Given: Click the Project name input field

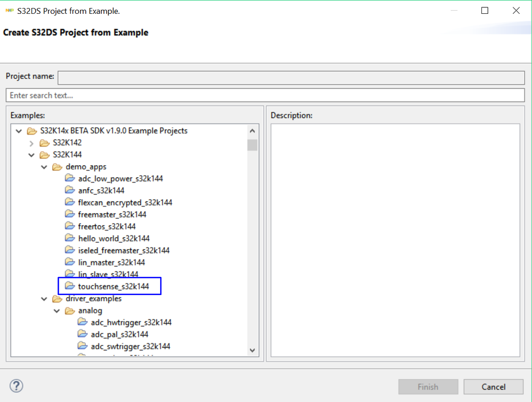Looking at the screenshot, I should point(291,77).
